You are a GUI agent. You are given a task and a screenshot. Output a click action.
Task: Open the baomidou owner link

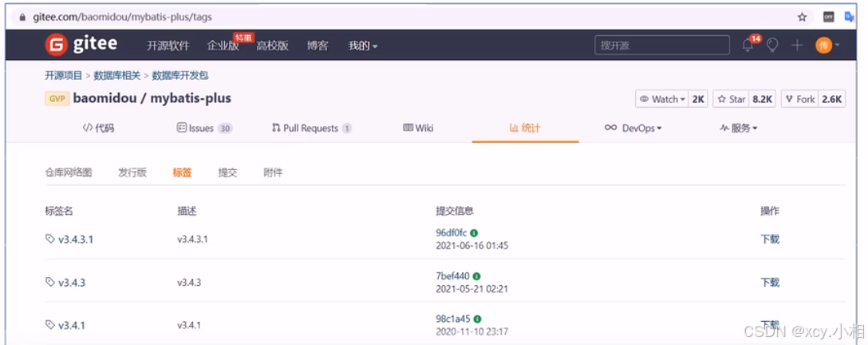pos(103,98)
